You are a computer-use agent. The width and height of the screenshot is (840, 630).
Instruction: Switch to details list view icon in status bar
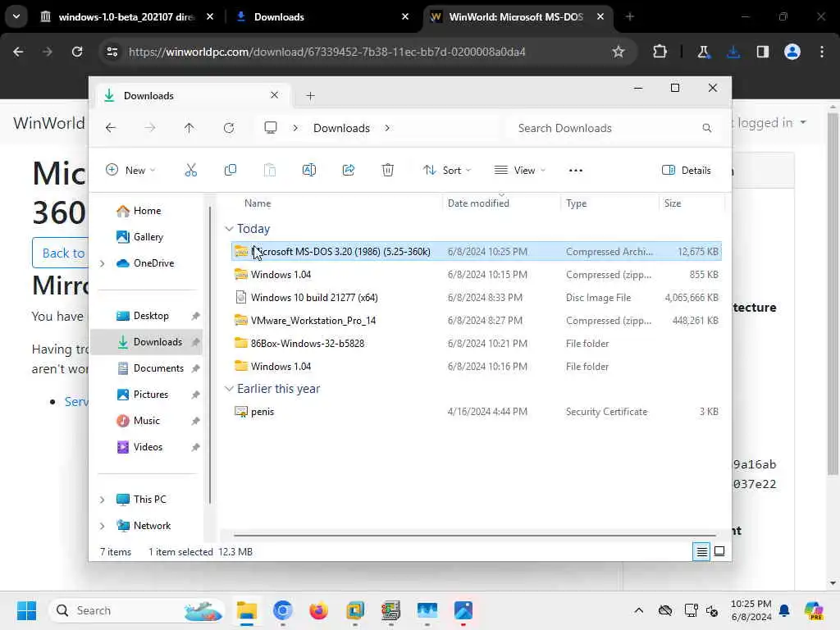pyautogui.click(x=701, y=551)
